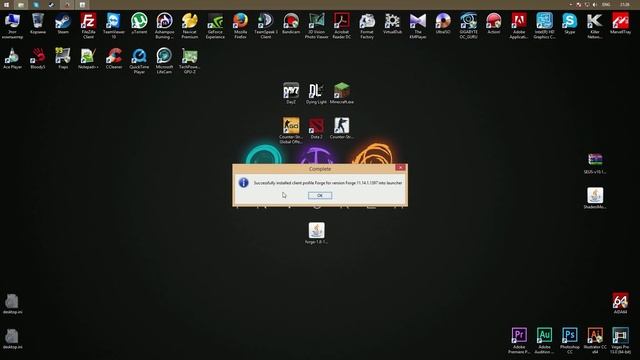Open Microsoft LifeCam
The width and height of the screenshot is (640, 360).
164,61
